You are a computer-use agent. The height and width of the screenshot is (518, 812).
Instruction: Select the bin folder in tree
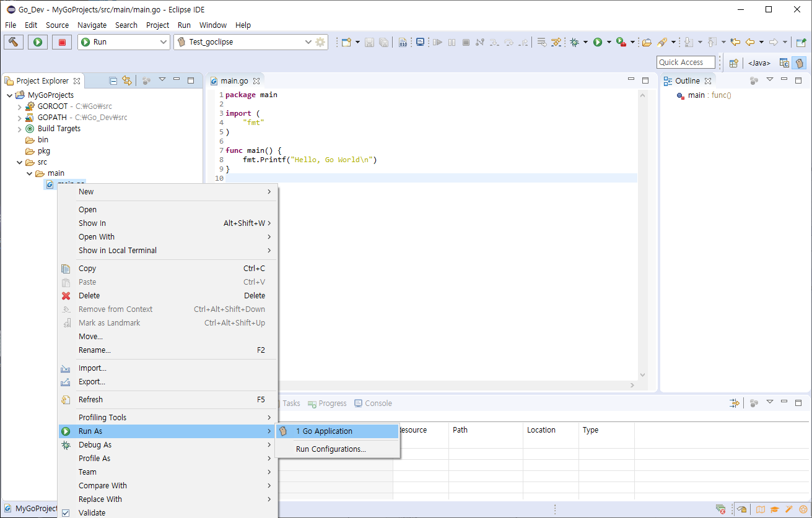[x=37, y=140]
